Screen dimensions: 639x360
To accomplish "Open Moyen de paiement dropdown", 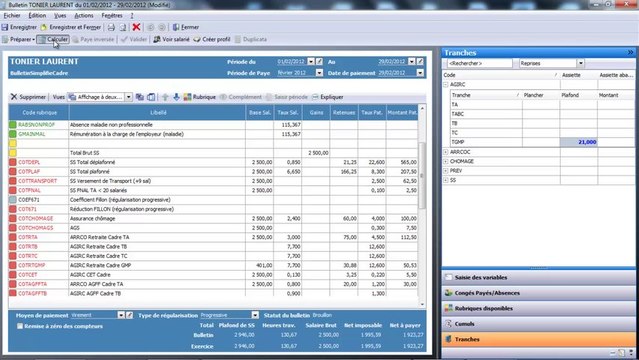I will coord(121,315).
